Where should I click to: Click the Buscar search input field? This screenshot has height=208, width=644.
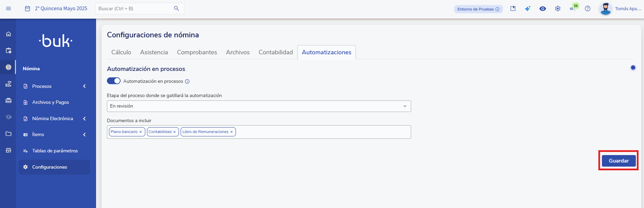pos(134,8)
